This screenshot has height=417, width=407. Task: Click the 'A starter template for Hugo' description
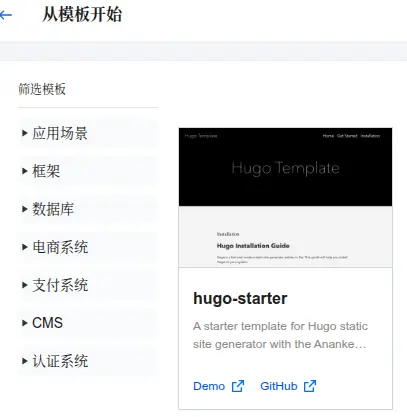click(x=280, y=335)
